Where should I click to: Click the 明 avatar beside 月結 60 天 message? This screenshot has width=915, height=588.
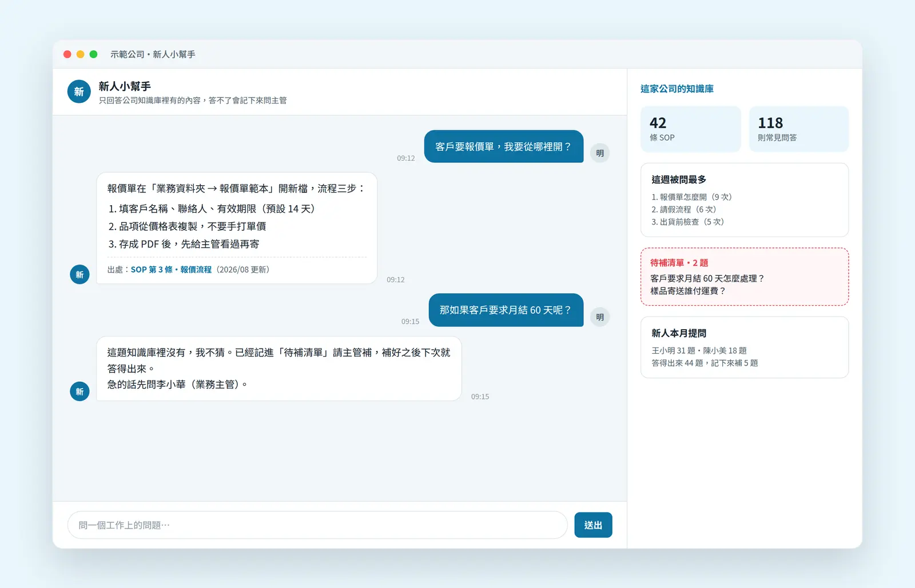600,317
